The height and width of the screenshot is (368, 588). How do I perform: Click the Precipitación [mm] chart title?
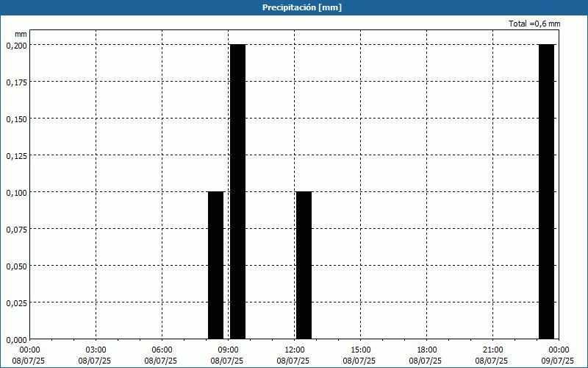tap(301, 7)
